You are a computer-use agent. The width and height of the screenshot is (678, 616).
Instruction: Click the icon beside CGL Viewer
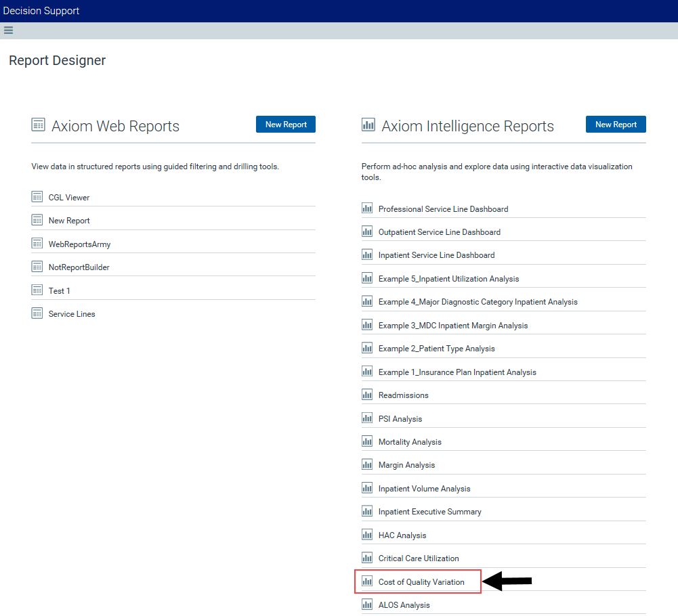tap(37, 197)
